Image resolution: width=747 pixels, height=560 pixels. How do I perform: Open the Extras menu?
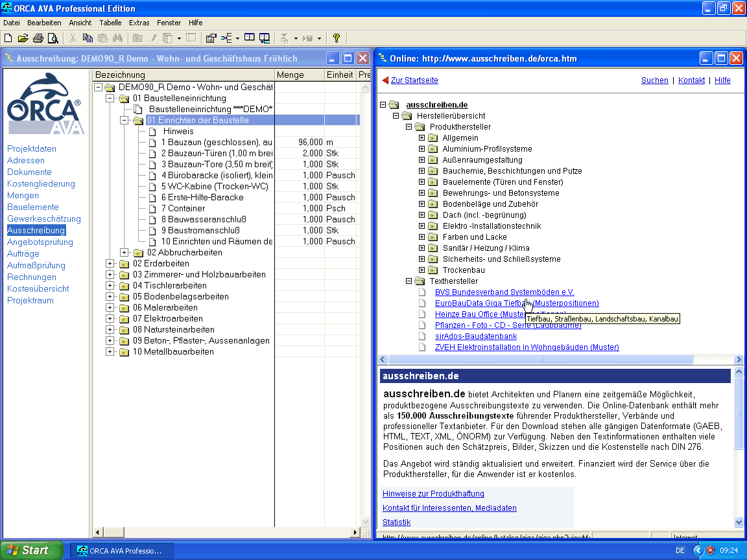139,23
